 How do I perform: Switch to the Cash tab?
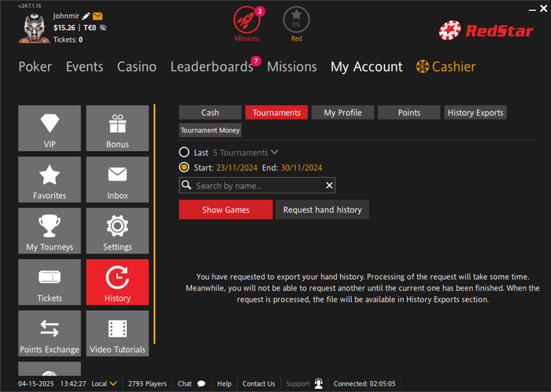pos(210,113)
